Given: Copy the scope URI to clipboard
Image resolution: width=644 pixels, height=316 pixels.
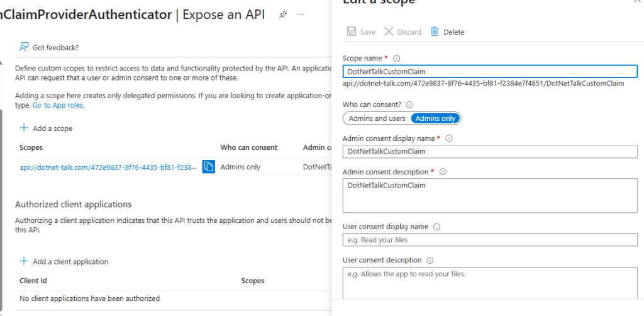Looking at the screenshot, I should tap(209, 167).
